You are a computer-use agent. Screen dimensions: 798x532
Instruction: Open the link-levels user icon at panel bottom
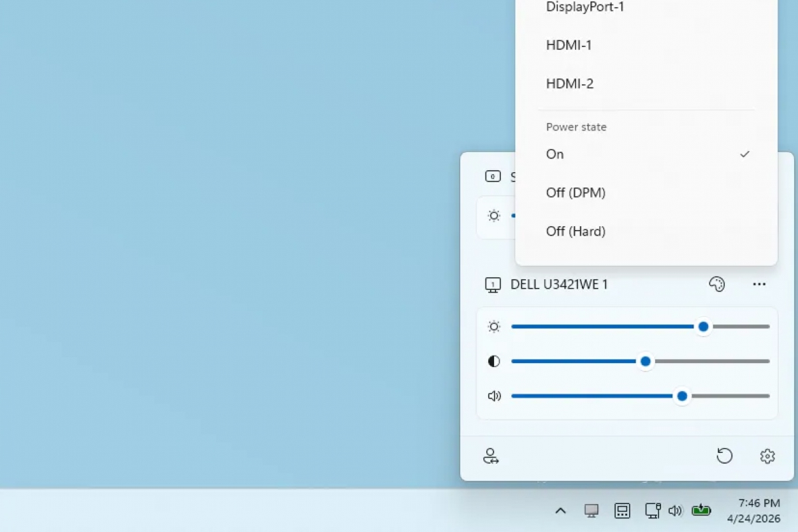491,456
